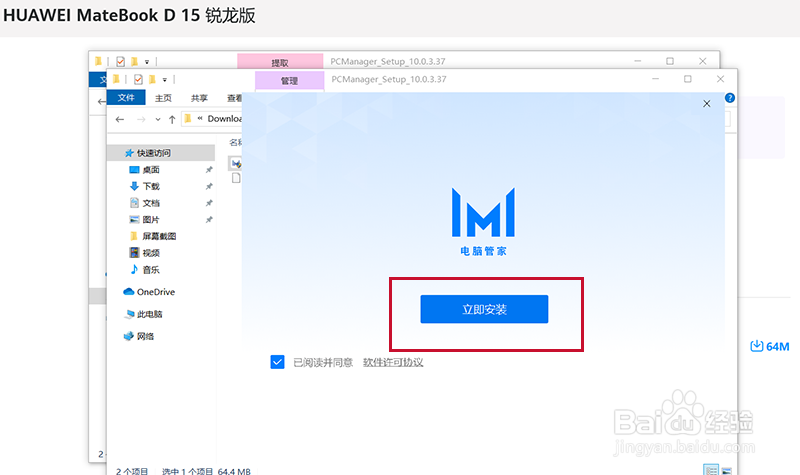Image resolution: width=800 pixels, height=475 pixels.
Task: Open the quick access toolbar dropdown arrow
Action: pos(164,80)
